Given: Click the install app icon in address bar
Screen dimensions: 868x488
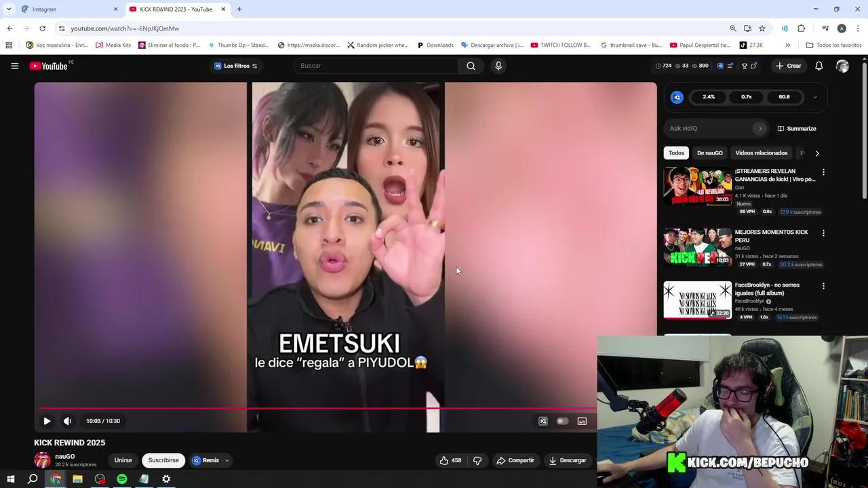Looking at the screenshot, I should [x=747, y=28].
